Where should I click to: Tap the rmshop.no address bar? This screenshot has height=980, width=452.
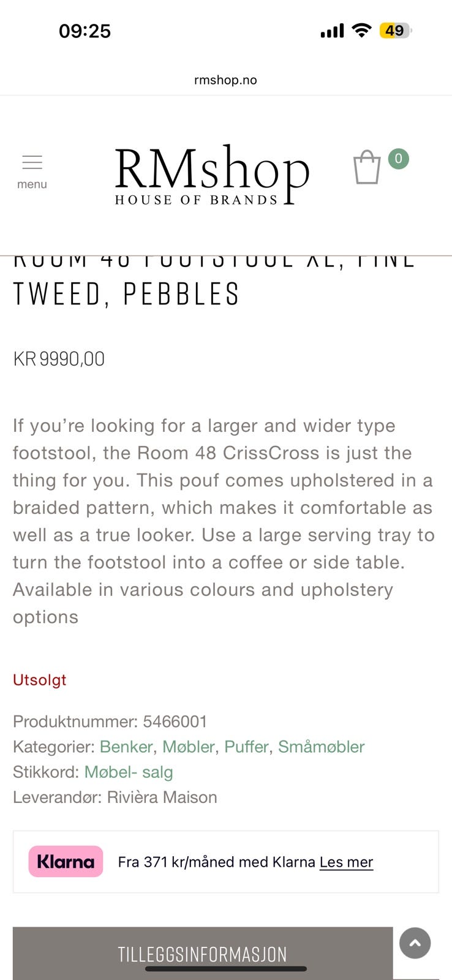[x=225, y=80]
